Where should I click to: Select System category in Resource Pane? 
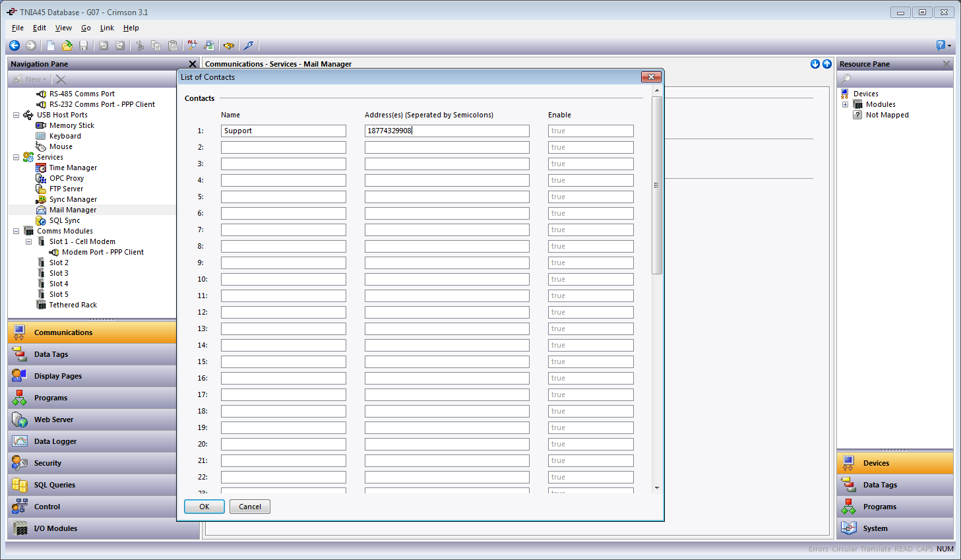tap(895, 528)
